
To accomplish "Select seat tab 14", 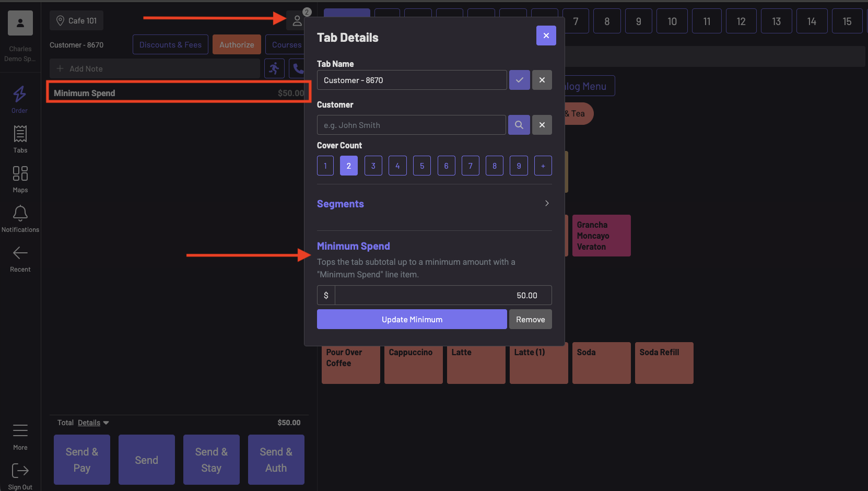I will pos(812,21).
